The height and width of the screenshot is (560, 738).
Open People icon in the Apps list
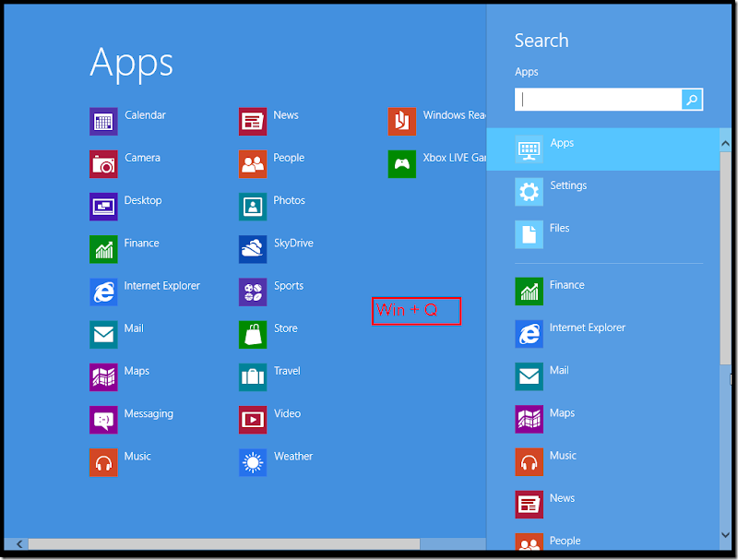pos(253,164)
